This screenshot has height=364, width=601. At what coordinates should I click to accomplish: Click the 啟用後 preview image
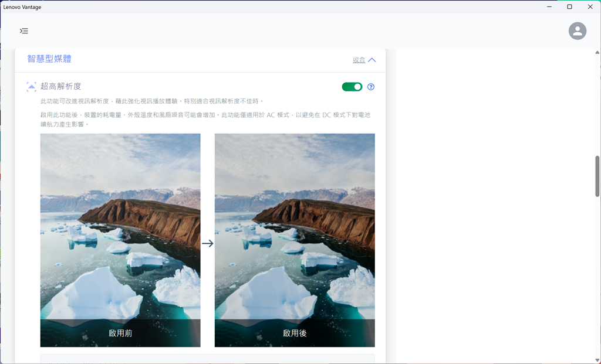295,240
